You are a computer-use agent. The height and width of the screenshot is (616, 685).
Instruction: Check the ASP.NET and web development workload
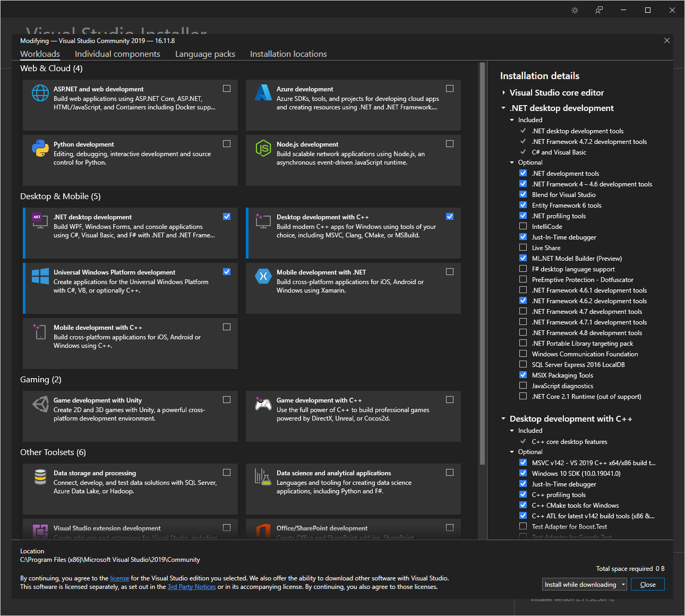point(227,89)
